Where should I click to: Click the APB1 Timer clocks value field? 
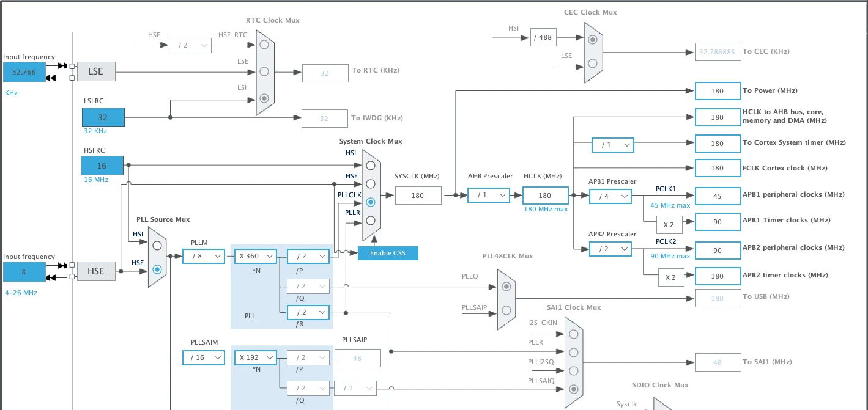(718, 221)
